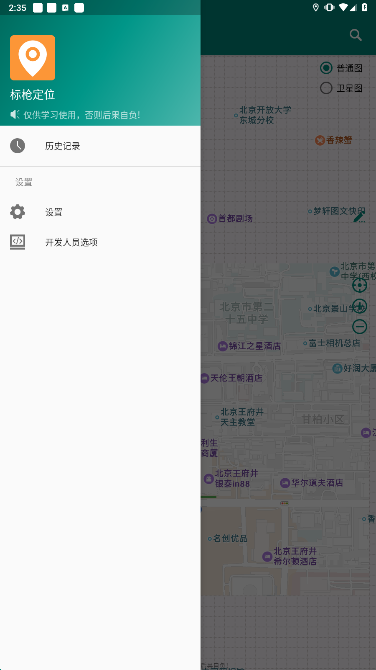The image size is (376, 670).
Task: Click the 好润大厦 building marker
Action: pos(354,368)
